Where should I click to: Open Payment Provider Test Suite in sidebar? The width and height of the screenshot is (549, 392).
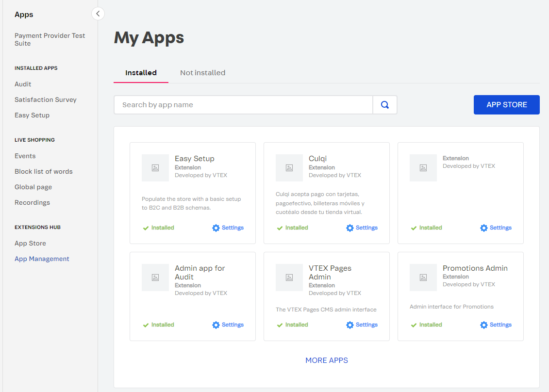[x=50, y=39]
